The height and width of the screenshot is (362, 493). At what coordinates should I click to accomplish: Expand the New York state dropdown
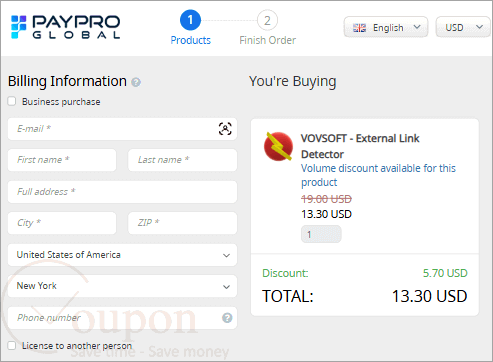pos(122,286)
